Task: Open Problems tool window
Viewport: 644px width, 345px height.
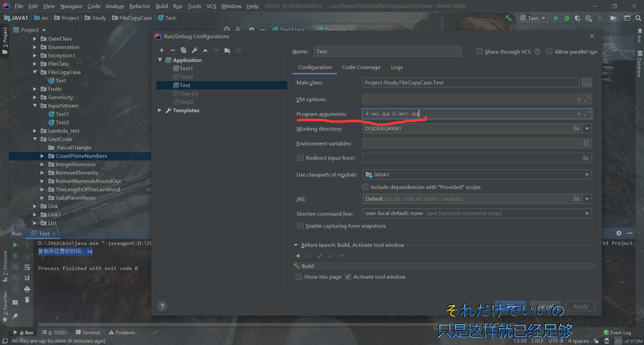Action: [122, 332]
